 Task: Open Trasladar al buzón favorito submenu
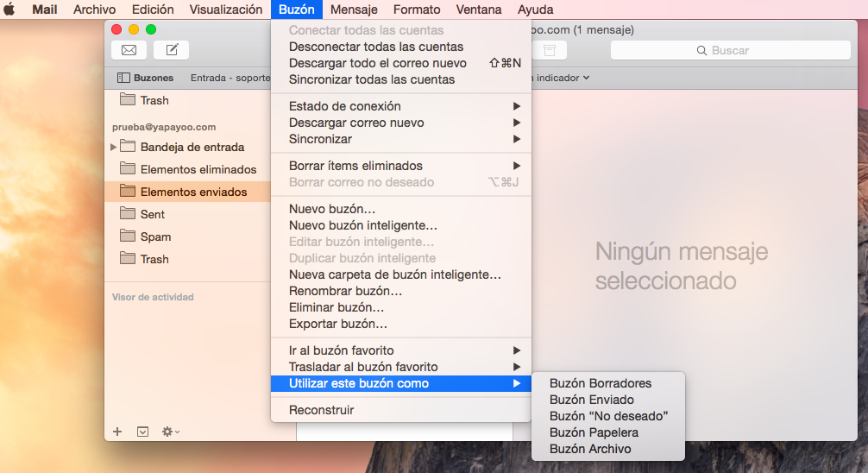tap(401, 367)
